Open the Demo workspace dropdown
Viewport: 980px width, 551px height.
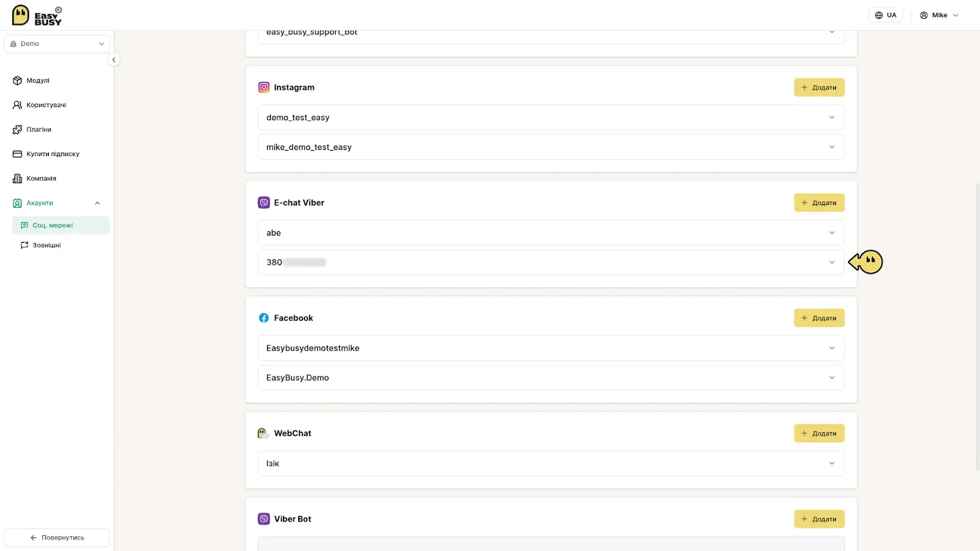tap(57, 44)
